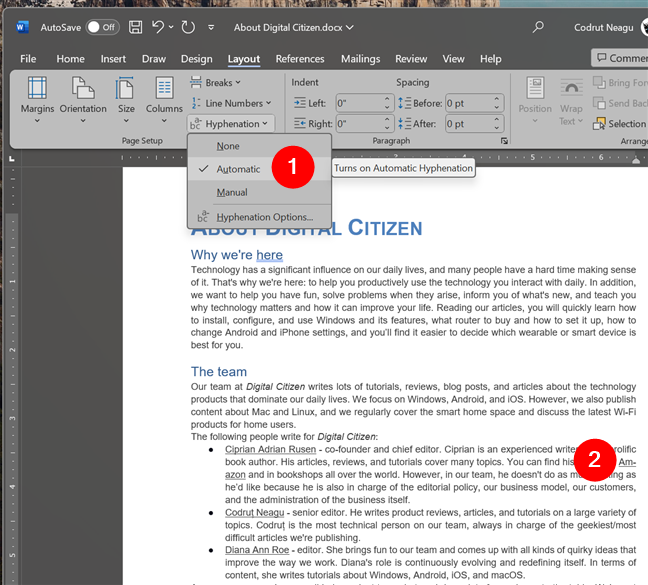
Task: Collapse the Hyphenation dropdown button
Action: (x=231, y=124)
